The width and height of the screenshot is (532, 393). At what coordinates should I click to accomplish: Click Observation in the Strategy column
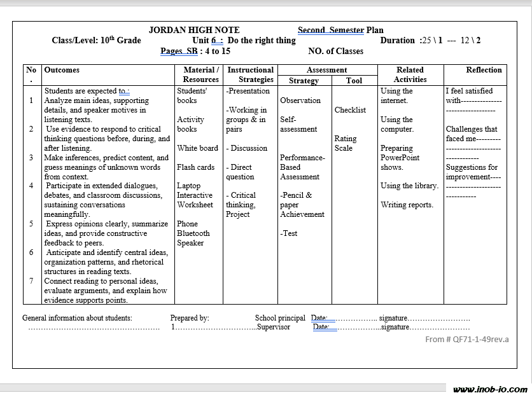point(300,100)
